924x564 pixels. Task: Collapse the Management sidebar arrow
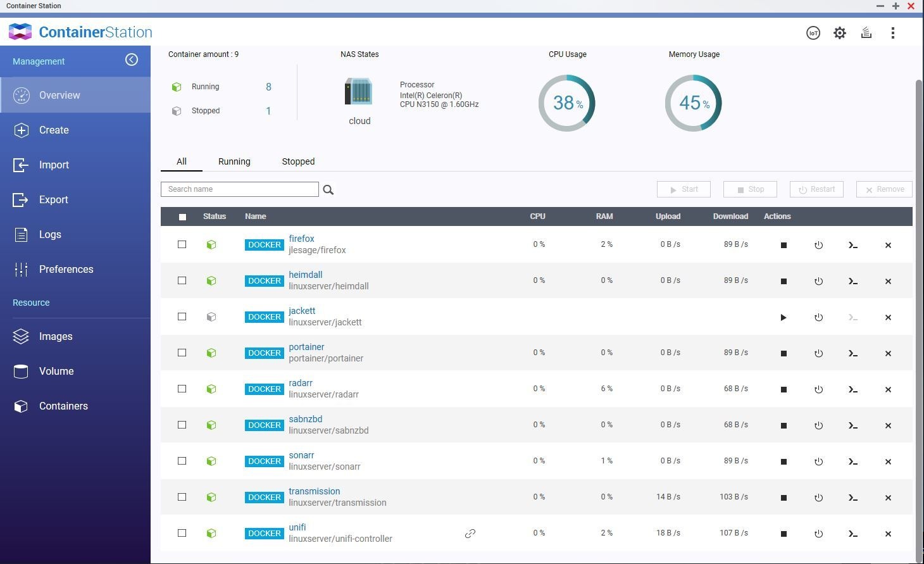(132, 60)
